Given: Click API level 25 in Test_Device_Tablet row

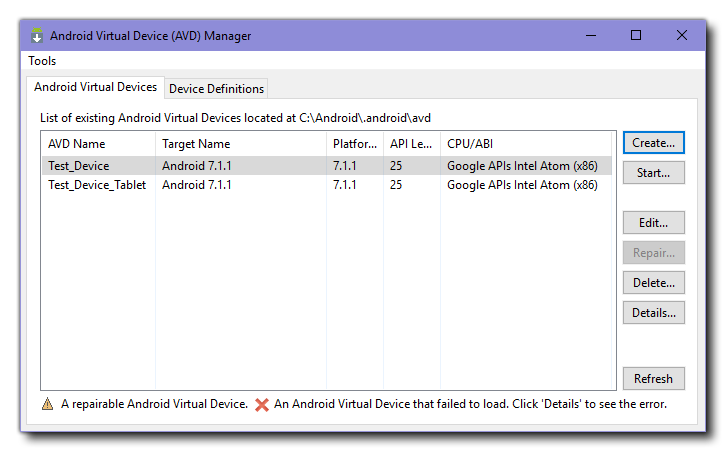Looking at the screenshot, I should click(x=396, y=185).
